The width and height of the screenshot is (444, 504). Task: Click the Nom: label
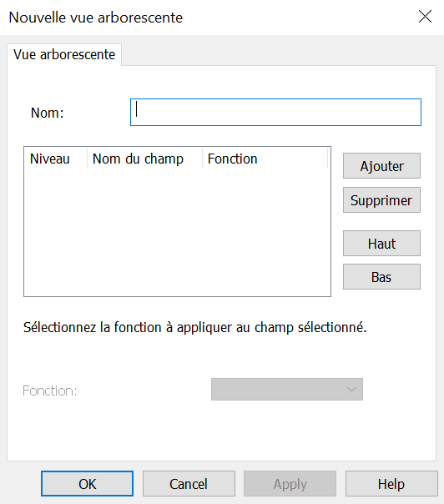tap(48, 113)
